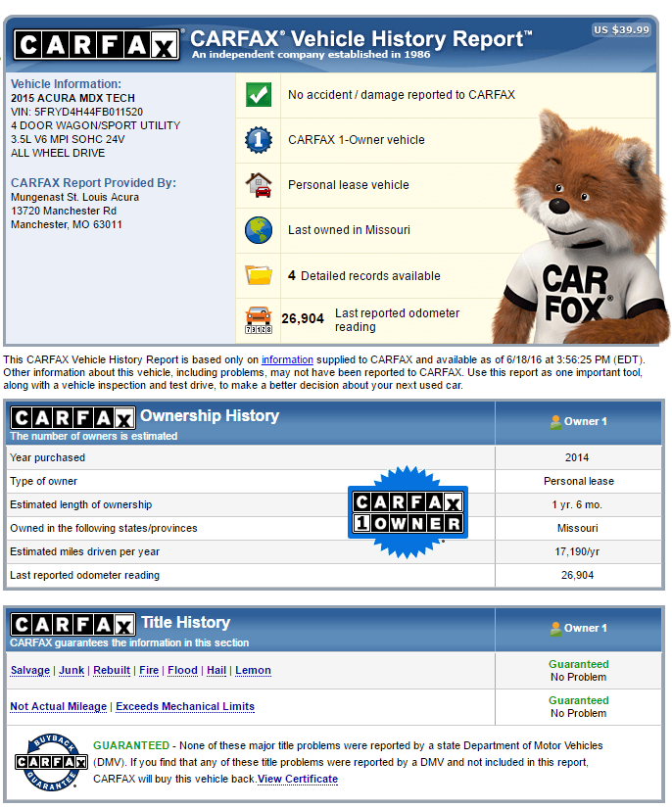Screen dimensions: 672x808
Task: Open the Not Actual Mileage link
Action: coord(58,706)
